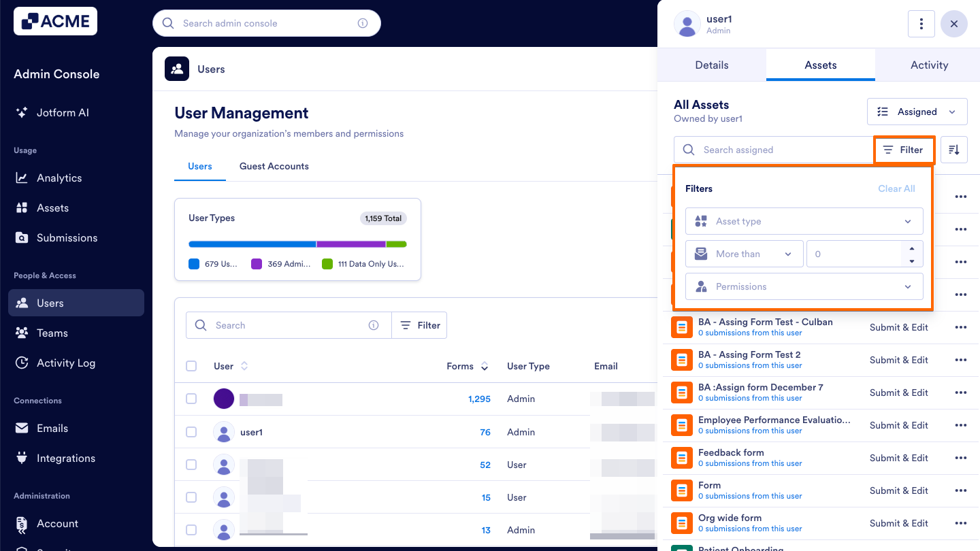Screen dimensions: 980x551
Task: Click the Teams sidebar icon
Action: pos(21,333)
